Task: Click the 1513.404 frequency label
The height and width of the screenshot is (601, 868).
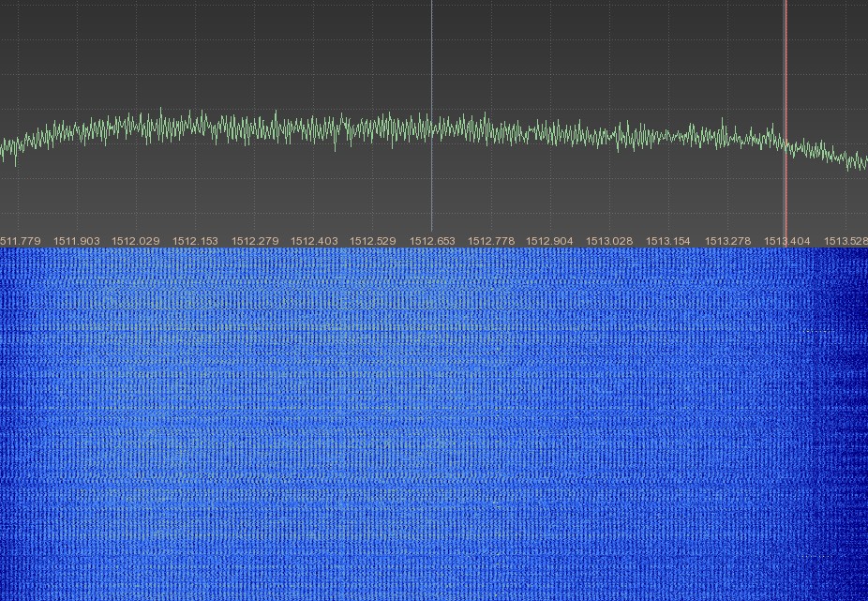Action: tap(786, 241)
